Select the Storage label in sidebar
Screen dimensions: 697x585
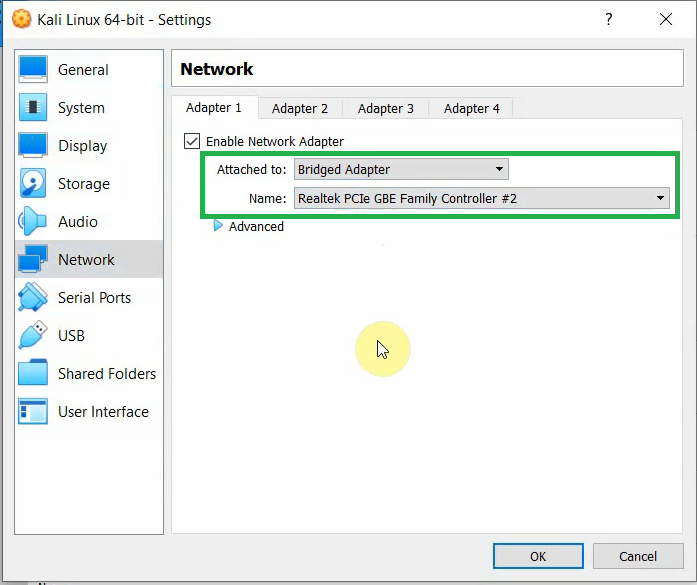click(84, 184)
